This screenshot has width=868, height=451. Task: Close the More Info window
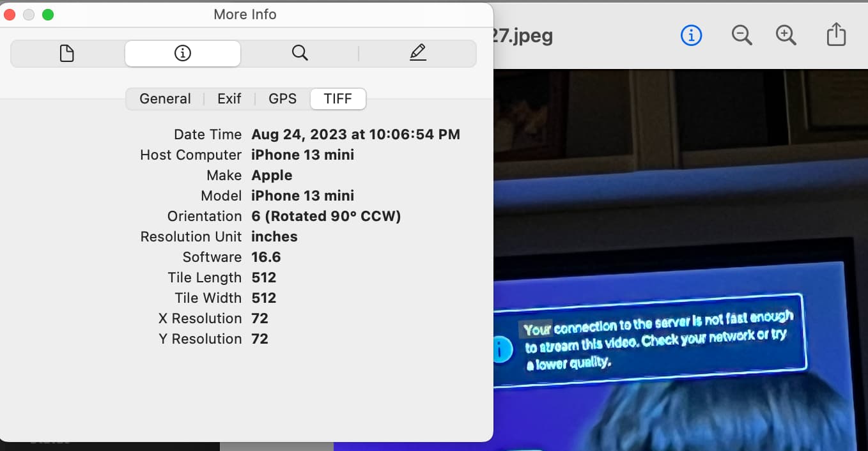pyautogui.click(x=10, y=15)
